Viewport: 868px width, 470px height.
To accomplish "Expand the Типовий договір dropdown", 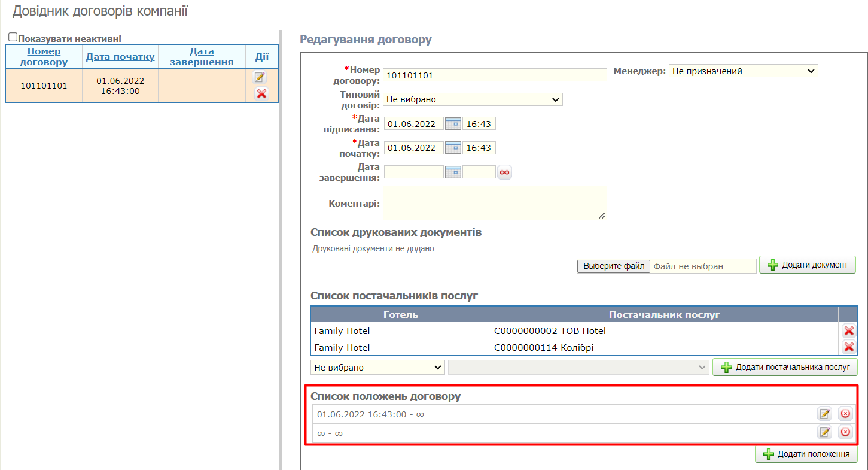I will tap(473, 99).
